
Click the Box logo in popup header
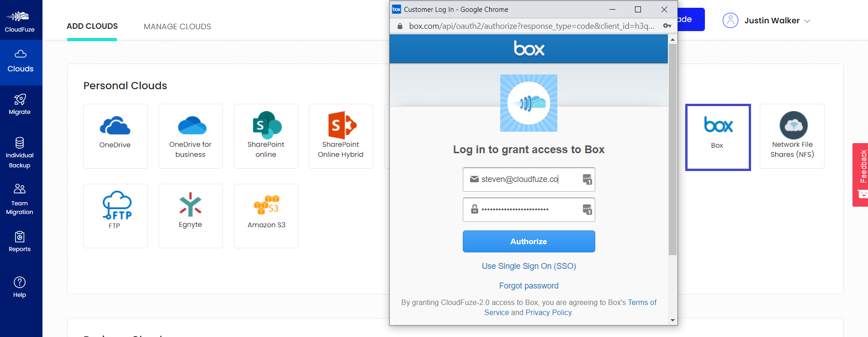coord(529,48)
